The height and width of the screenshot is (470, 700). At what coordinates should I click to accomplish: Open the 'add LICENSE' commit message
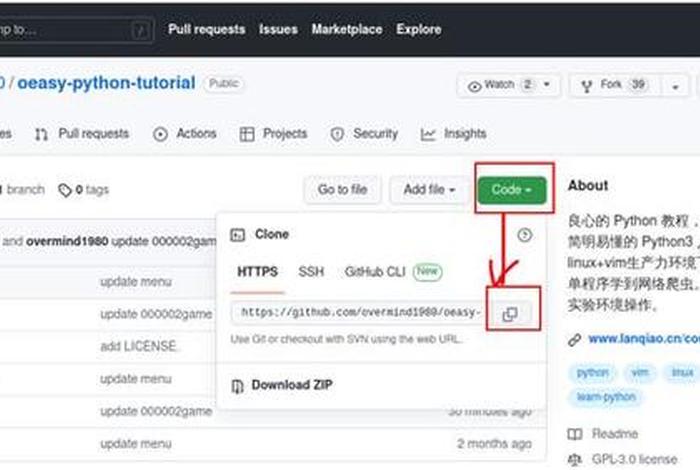(138, 346)
